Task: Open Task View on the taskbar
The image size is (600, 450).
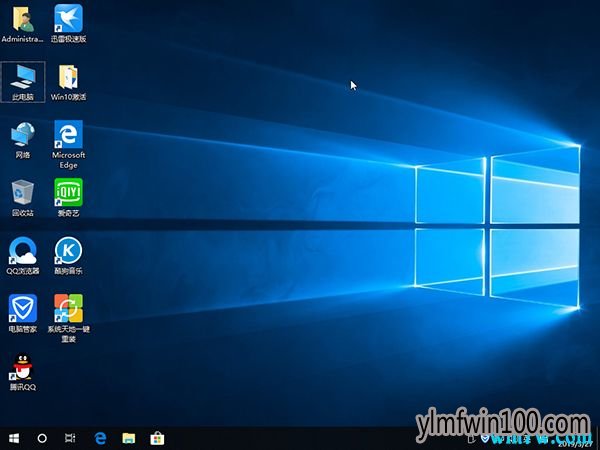Action: click(70, 438)
